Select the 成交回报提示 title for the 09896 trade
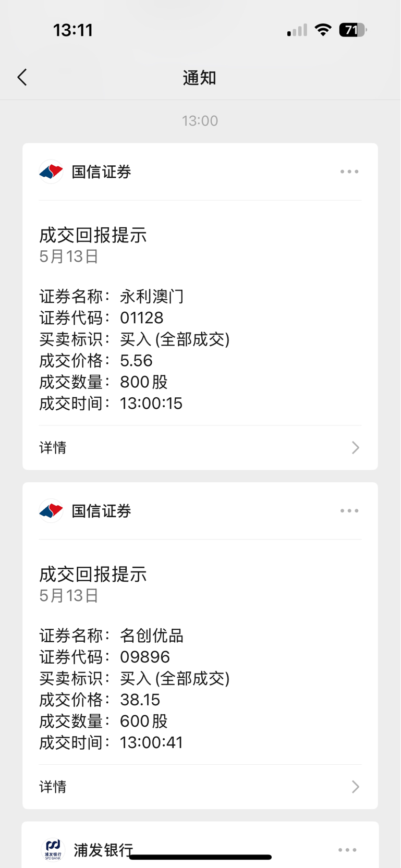The image size is (401, 868). (x=93, y=574)
